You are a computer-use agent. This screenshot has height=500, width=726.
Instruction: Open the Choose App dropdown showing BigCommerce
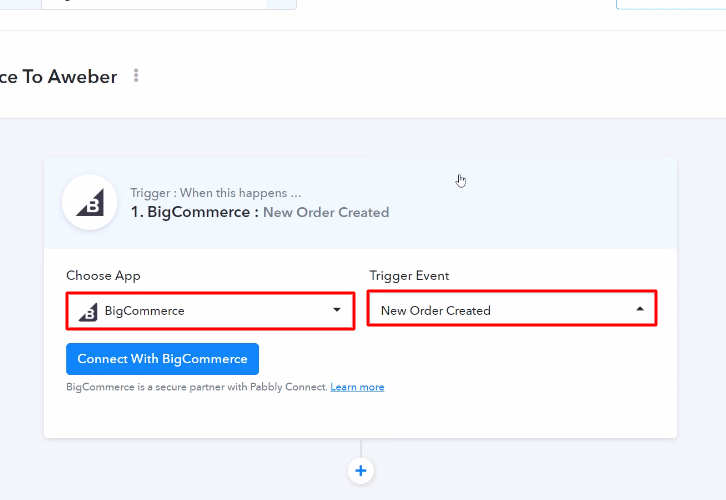(211, 311)
